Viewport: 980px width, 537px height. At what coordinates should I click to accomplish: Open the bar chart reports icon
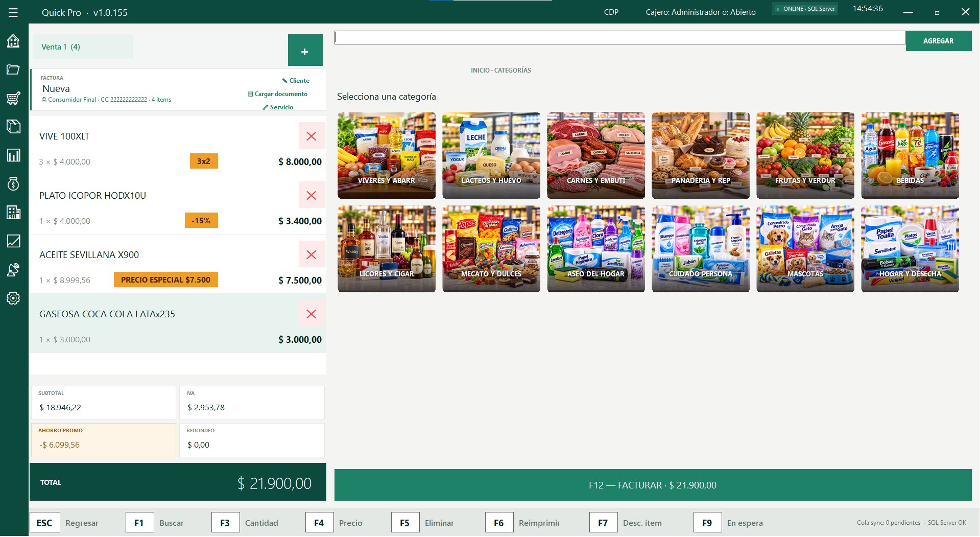pyautogui.click(x=13, y=155)
